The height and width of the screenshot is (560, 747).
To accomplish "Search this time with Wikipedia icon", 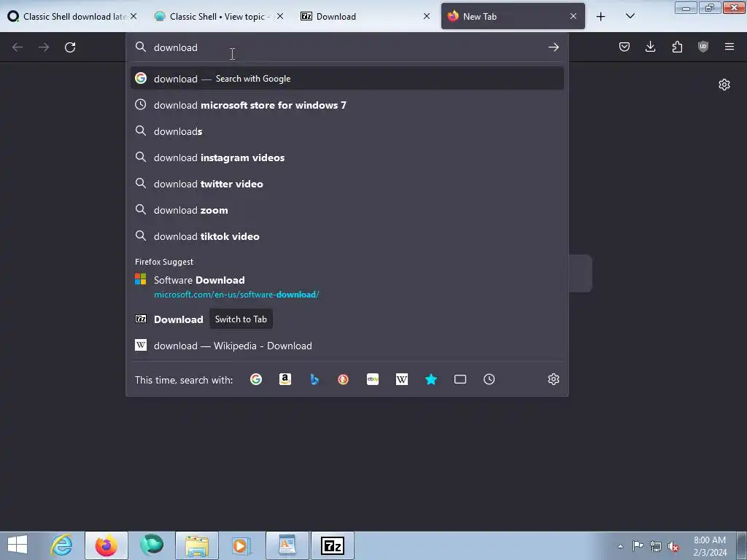I will [x=402, y=379].
